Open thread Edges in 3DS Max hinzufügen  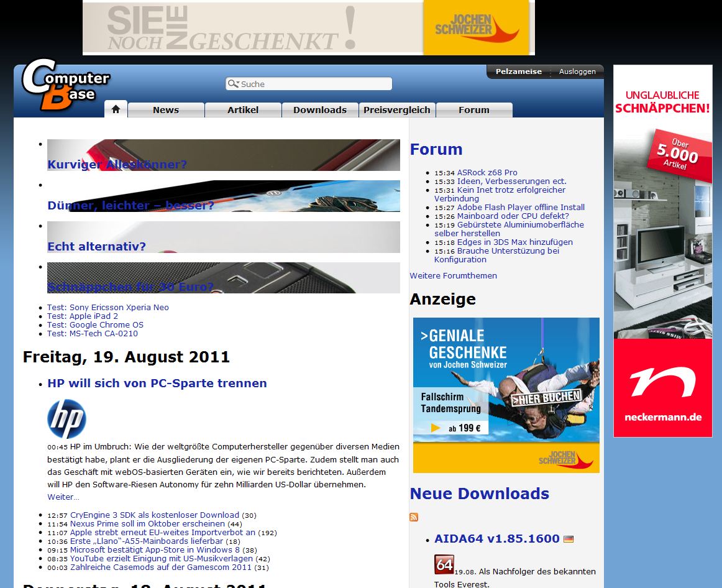coord(515,242)
